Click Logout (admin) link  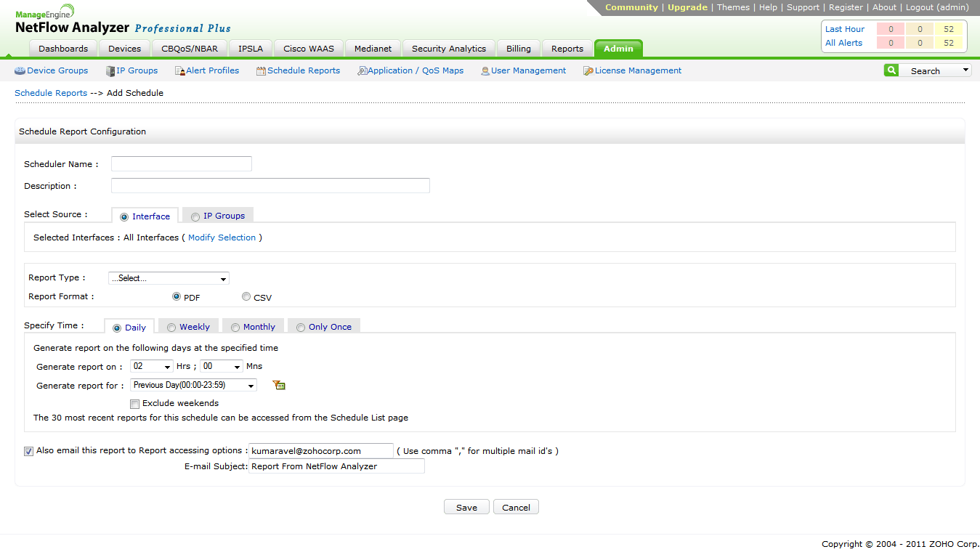click(x=937, y=7)
